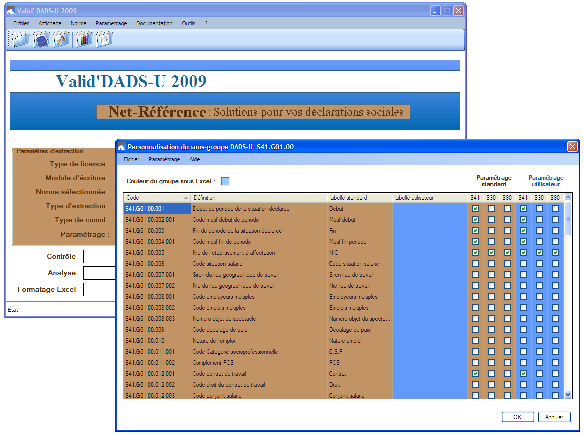Click the scrollbar down arrow in the grid
584x436 pixels.
pos(568,394)
